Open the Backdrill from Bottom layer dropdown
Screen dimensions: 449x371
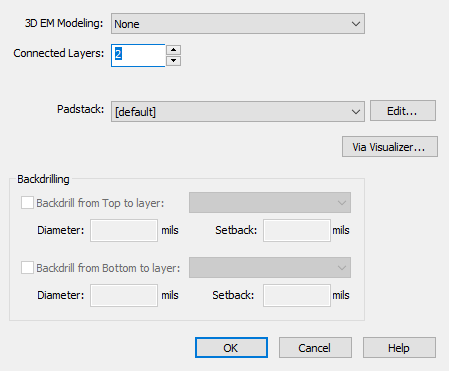coord(270,267)
